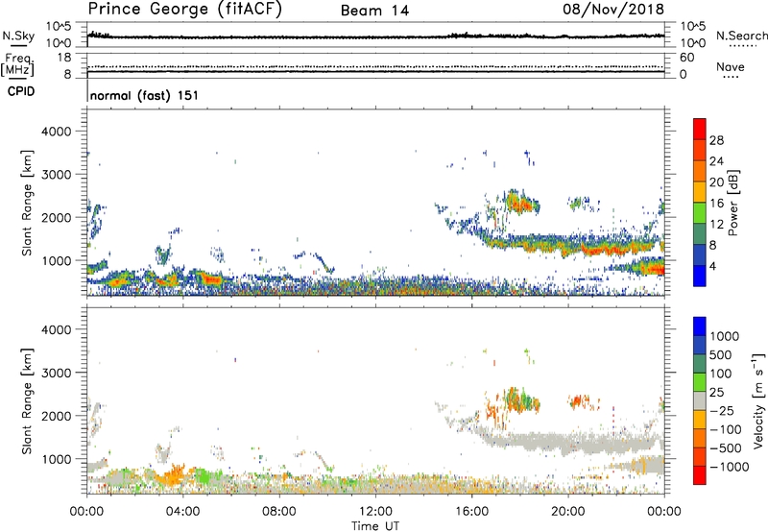Click the '28' value on power scale

click(716, 140)
